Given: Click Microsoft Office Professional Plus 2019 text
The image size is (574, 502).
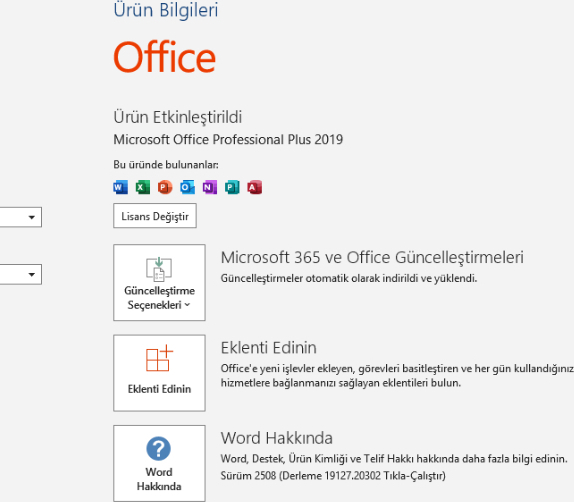Looking at the screenshot, I should 228,140.
